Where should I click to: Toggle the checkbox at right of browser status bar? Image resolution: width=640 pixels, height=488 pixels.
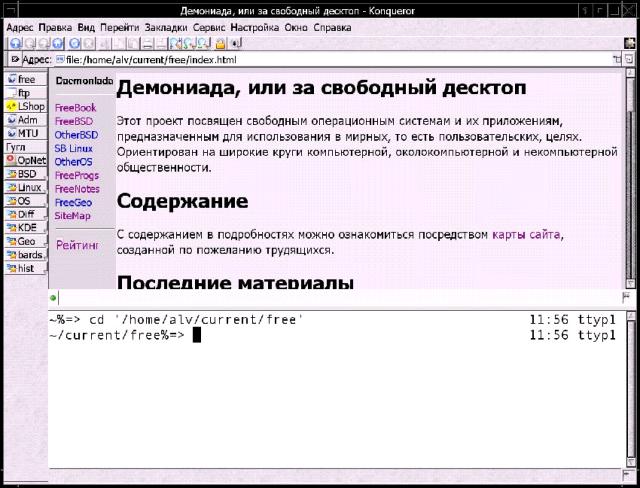pyautogui.click(x=626, y=298)
